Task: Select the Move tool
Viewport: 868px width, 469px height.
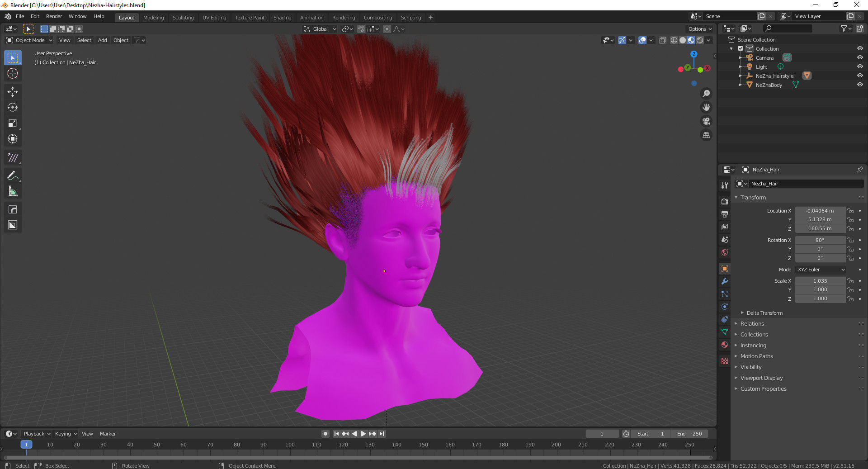Action: click(13, 92)
